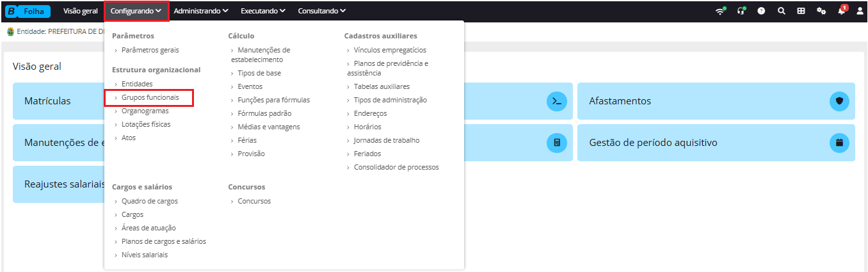The image size is (868, 272).
Task: Click the shield icon on Afastamentos card
Action: [x=839, y=101]
